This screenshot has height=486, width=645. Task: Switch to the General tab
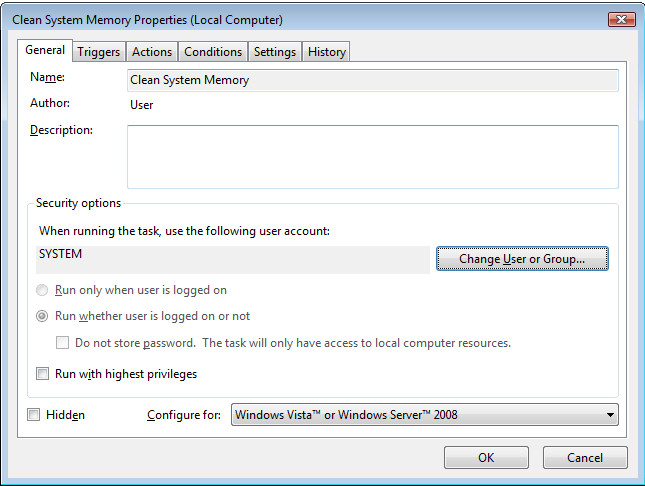(x=45, y=51)
